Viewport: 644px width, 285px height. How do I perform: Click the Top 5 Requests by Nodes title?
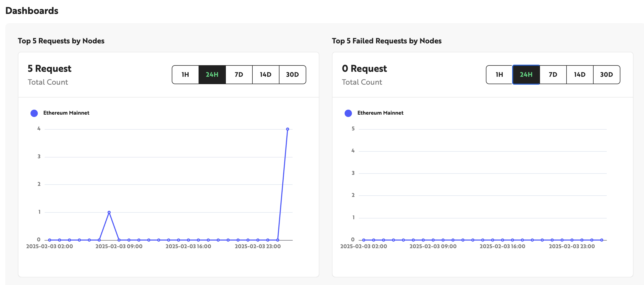(x=61, y=41)
